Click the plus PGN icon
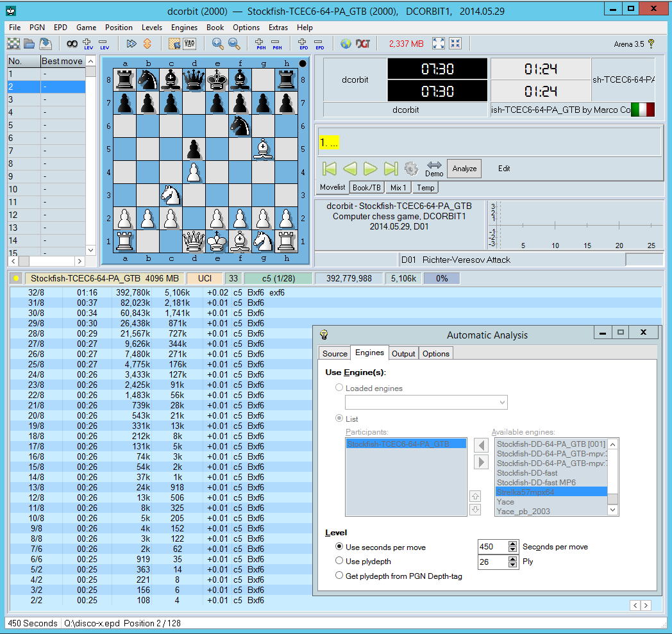Viewport: 672px width, 634px height. [x=260, y=44]
